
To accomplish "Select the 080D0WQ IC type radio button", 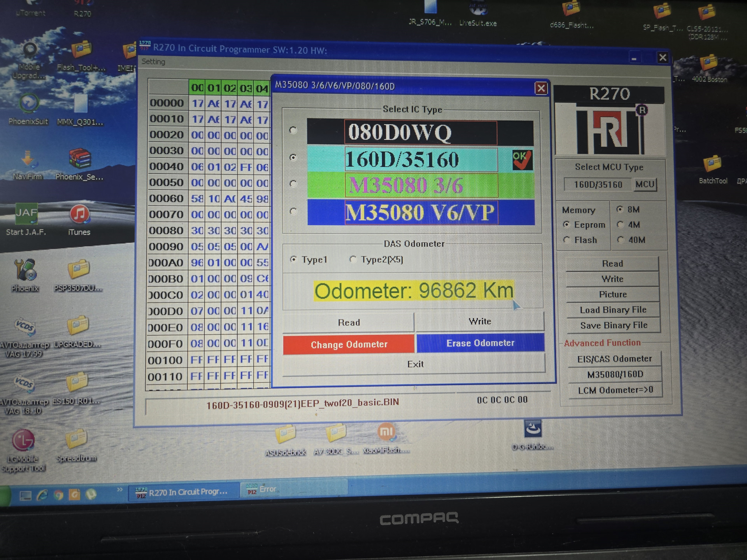I will click(293, 130).
